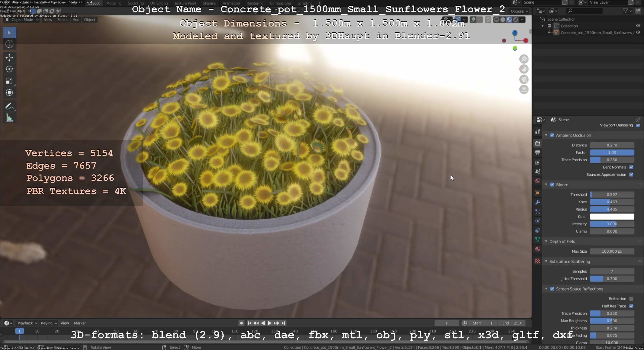Open the Object Mode dropdown
Image resolution: width=644 pixels, height=350 pixels.
[22, 20]
